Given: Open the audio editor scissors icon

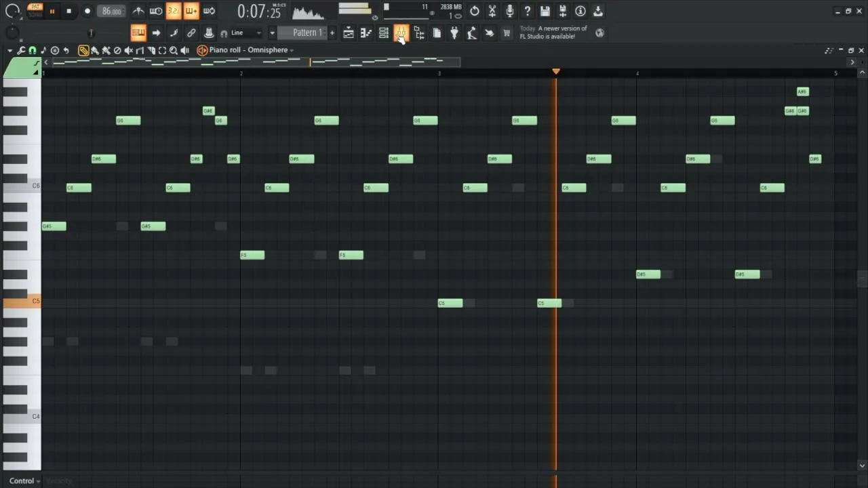Looking at the screenshot, I should point(492,11).
